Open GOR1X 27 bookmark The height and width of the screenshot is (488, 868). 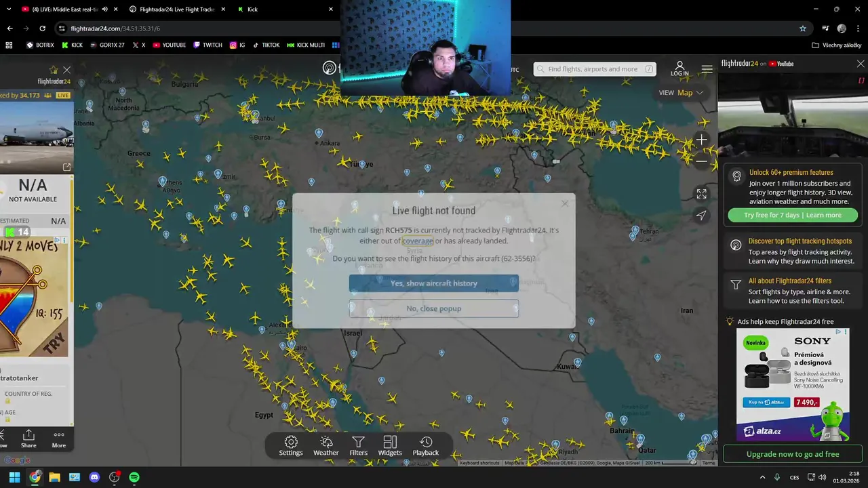click(x=106, y=45)
